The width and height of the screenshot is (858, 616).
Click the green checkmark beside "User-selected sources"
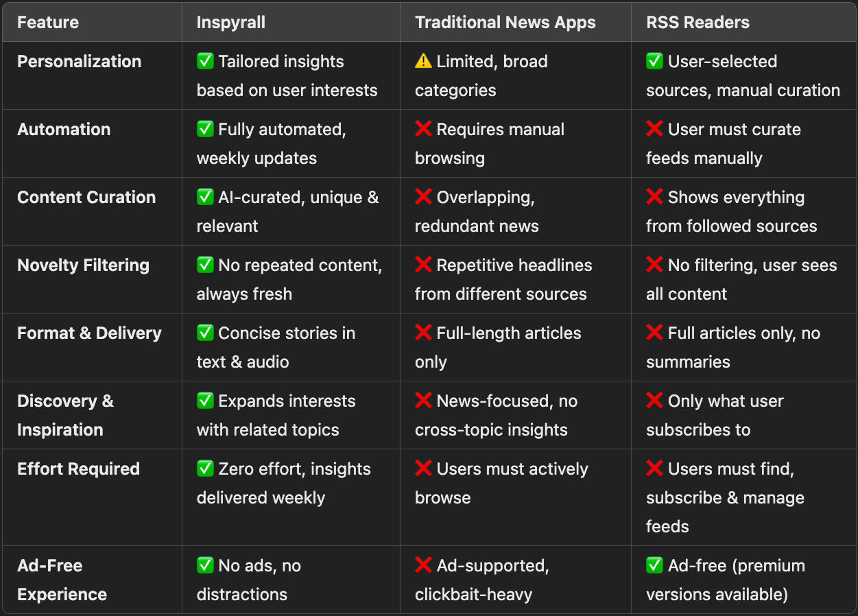(x=654, y=61)
